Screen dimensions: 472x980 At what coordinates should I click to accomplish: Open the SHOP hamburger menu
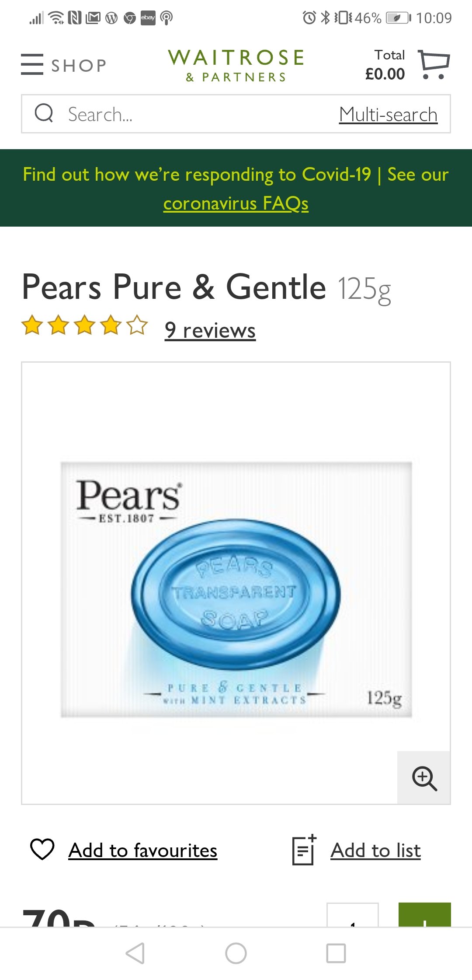tap(64, 65)
